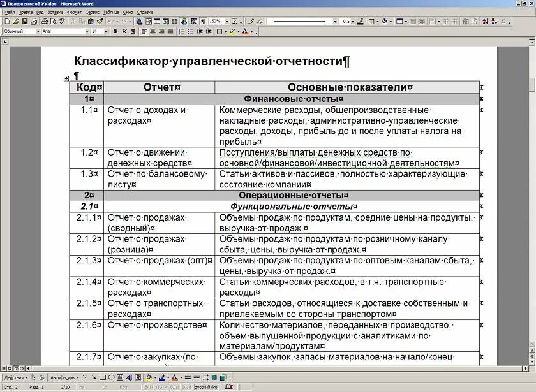Screen dimensions: 536x392
Task: Draw a rectangle shape
Action: point(103,377)
